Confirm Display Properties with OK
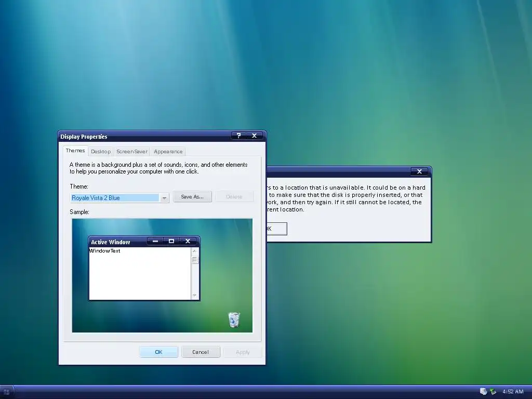The width and height of the screenshot is (532, 399). pos(158,352)
